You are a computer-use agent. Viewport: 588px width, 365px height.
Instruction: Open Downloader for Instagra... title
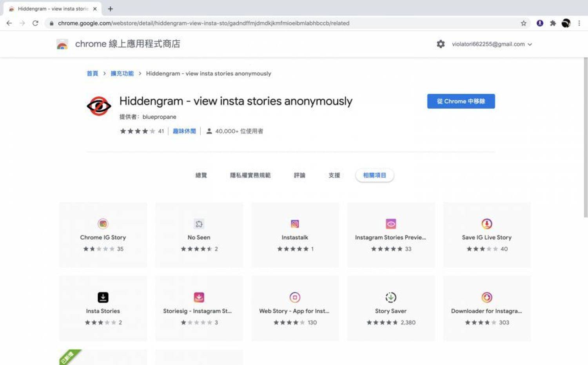[x=486, y=311]
